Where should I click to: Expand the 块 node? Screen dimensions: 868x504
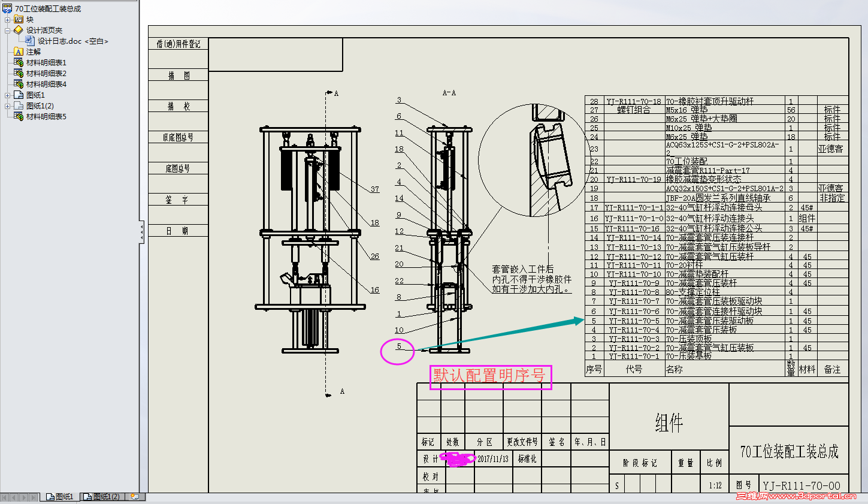[7, 20]
